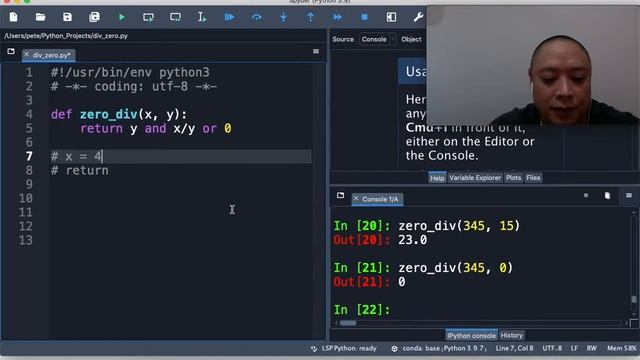
Task: Click the LF line ending indicator
Action: click(x=574, y=349)
